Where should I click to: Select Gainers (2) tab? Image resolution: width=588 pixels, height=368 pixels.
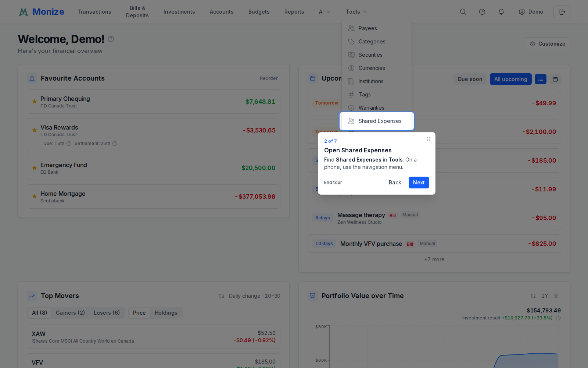(71, 313)
